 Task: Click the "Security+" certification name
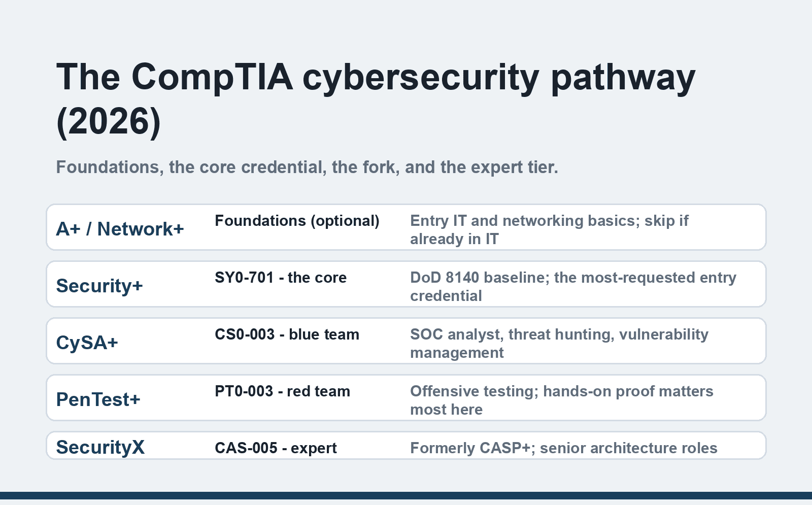pyautogui.click(x=99, y=286)
